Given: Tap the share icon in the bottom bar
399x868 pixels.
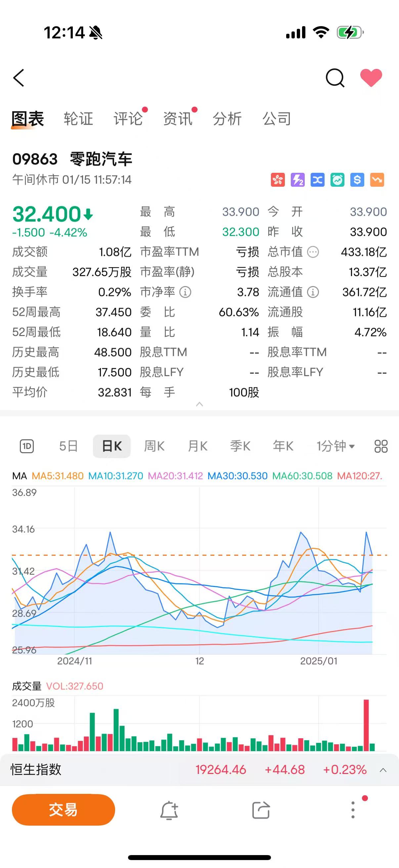Looking at the screenshot, I should [261, 810].
